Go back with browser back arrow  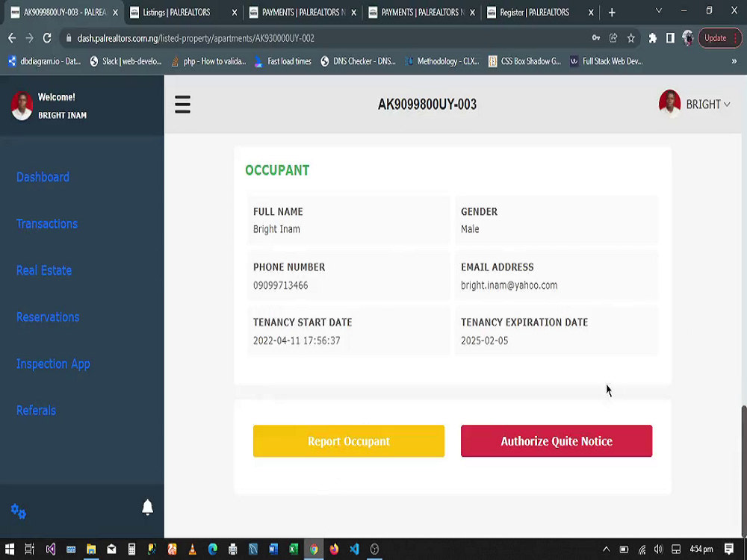pyautogui.click(x=12, y=38)
